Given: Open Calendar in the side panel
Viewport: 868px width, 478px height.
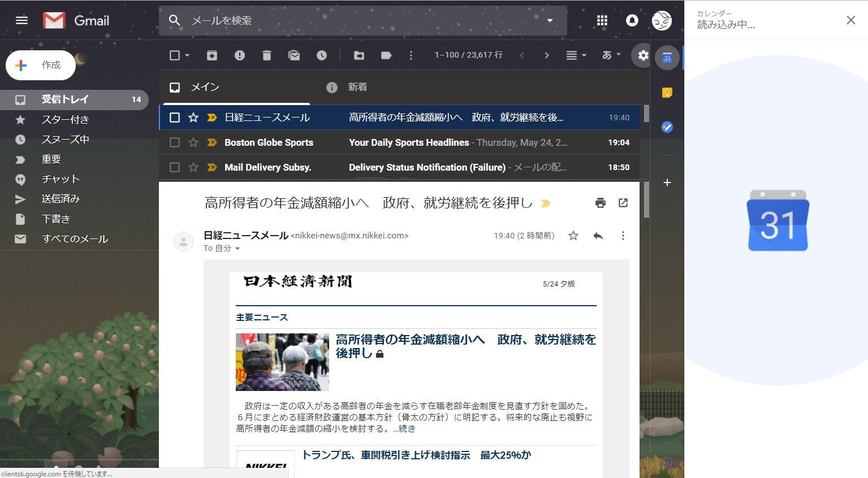Looking at the screenshot, I should 667,58.
